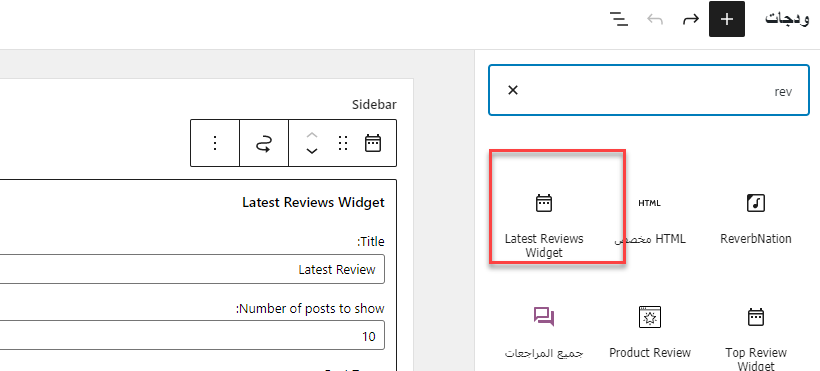Click the calendar block type icon in toolbar

[373, 143]
